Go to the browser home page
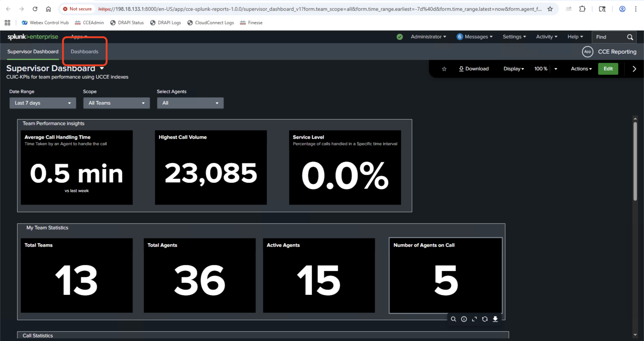Viewport: 644px width, 341px height. pyautogui.click(x=48, y=9)
